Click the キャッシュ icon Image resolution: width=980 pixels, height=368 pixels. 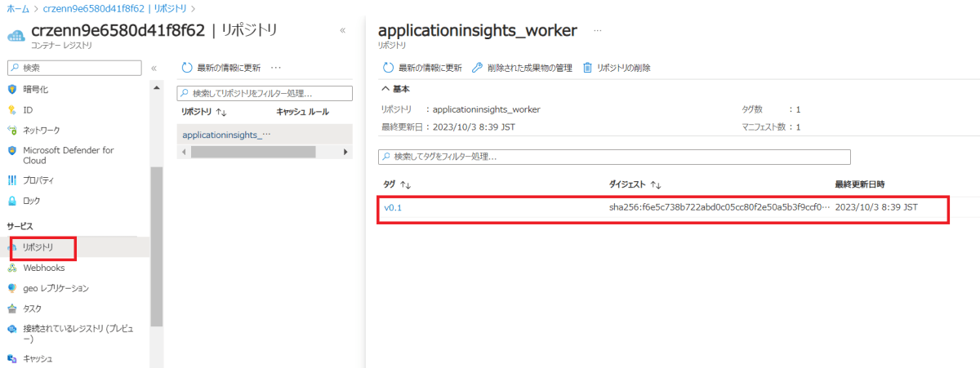(12, 358)
